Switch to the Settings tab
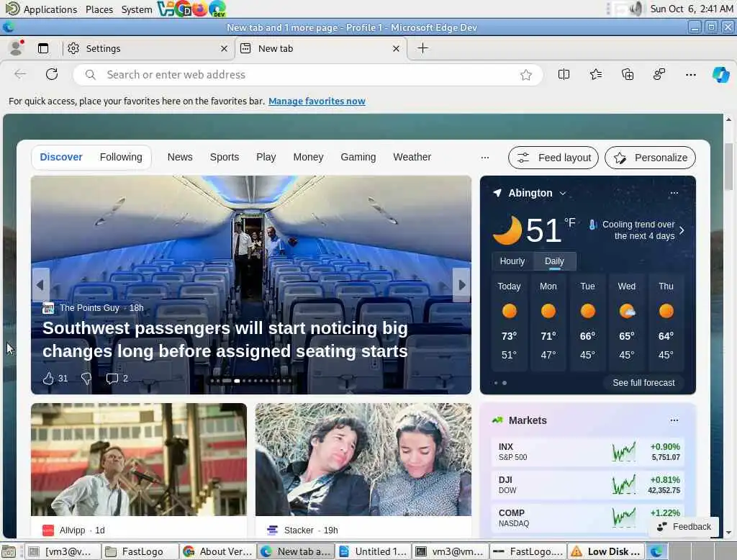 coord(148,48)
